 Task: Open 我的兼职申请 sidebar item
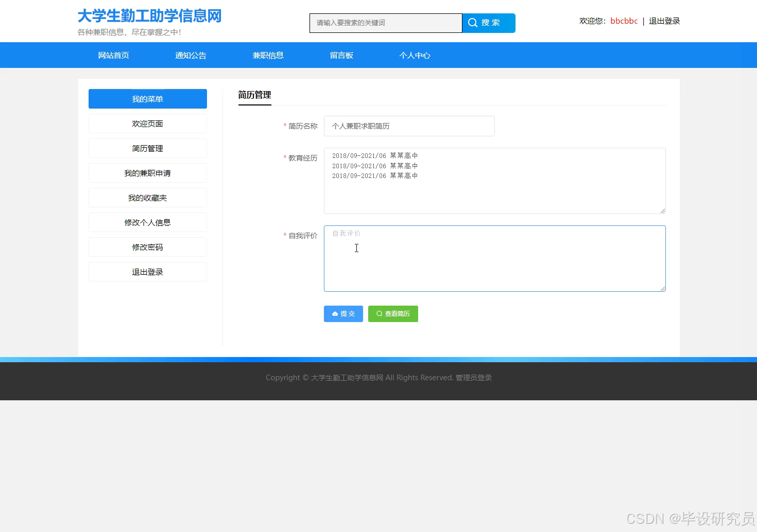point(148,173)
